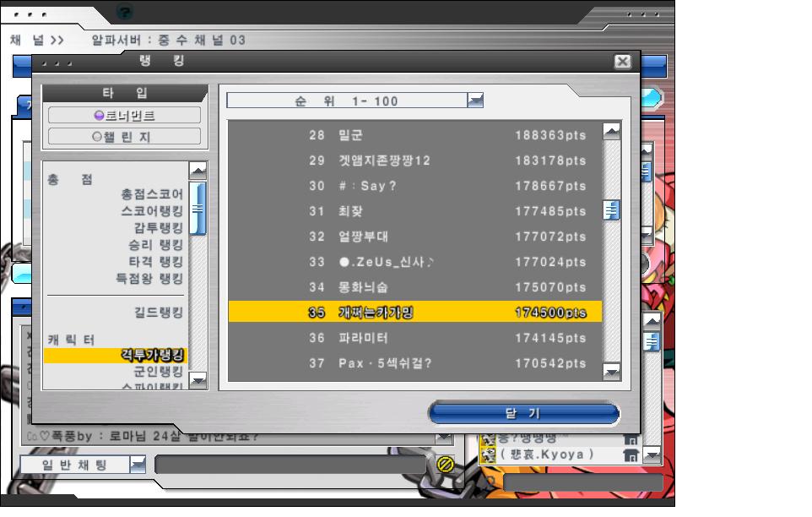Image resolution: width=812 pixels, height=517 pixels.
Task: Select rank 33 row .ZeUs_신사
Action: [x=414, y=262]
